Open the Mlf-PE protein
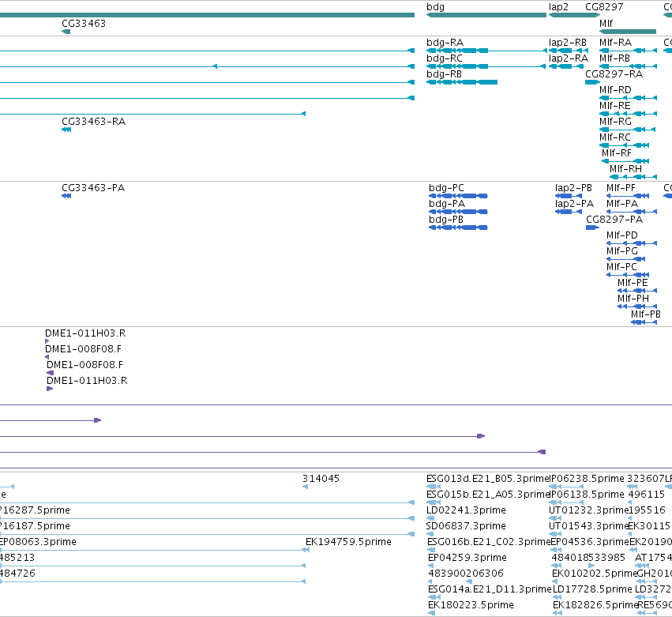 (637, 291)
